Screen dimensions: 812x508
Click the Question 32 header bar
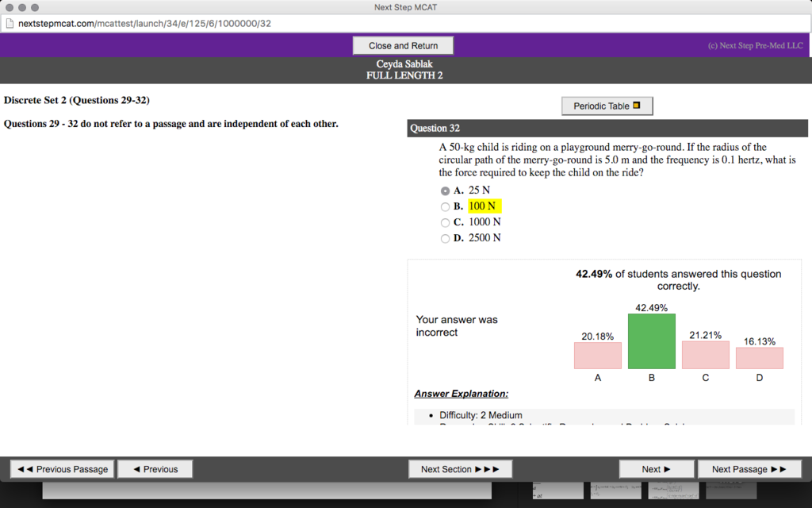pyautogui.click(x=607, y=128)
